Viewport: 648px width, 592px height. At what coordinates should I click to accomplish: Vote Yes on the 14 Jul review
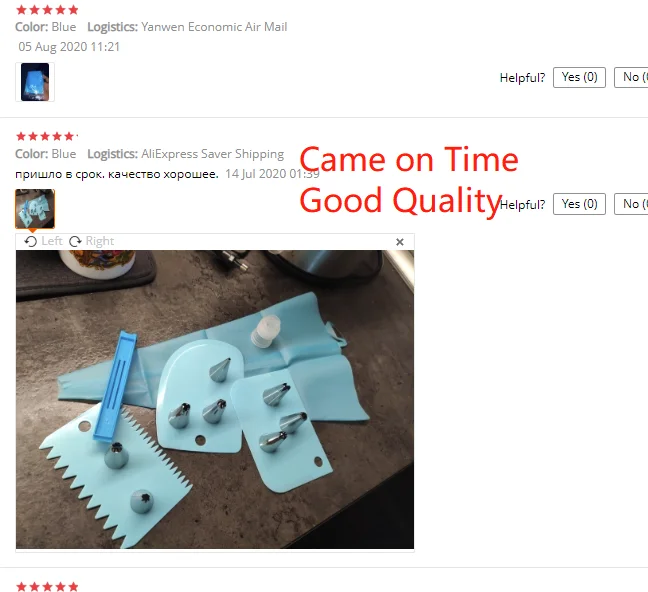point(579,204)
